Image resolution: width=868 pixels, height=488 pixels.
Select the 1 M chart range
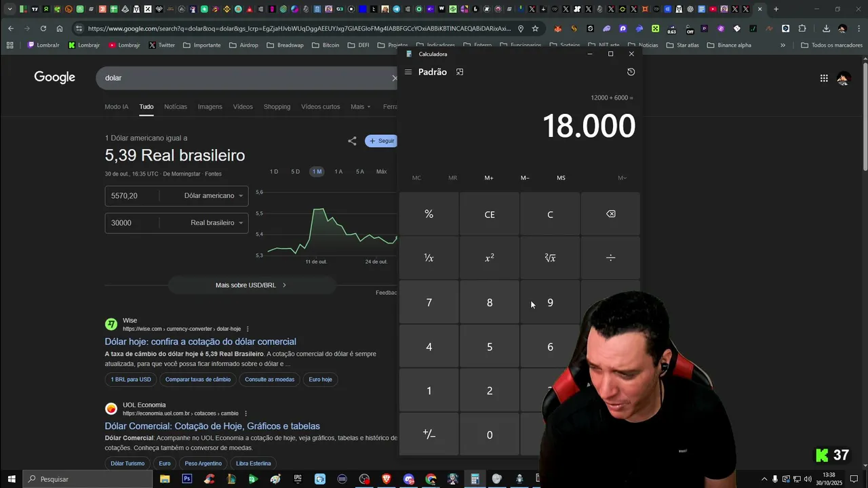[x=317, y=171]
